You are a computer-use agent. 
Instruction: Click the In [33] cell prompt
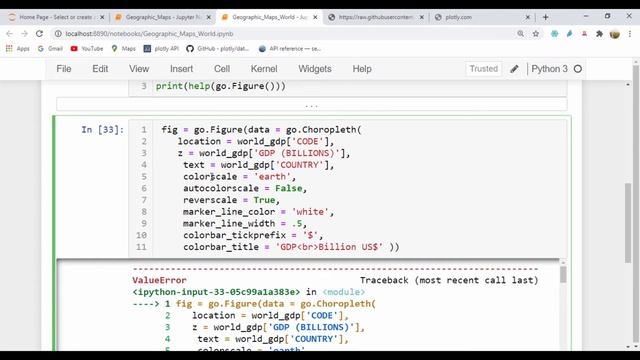102,130
